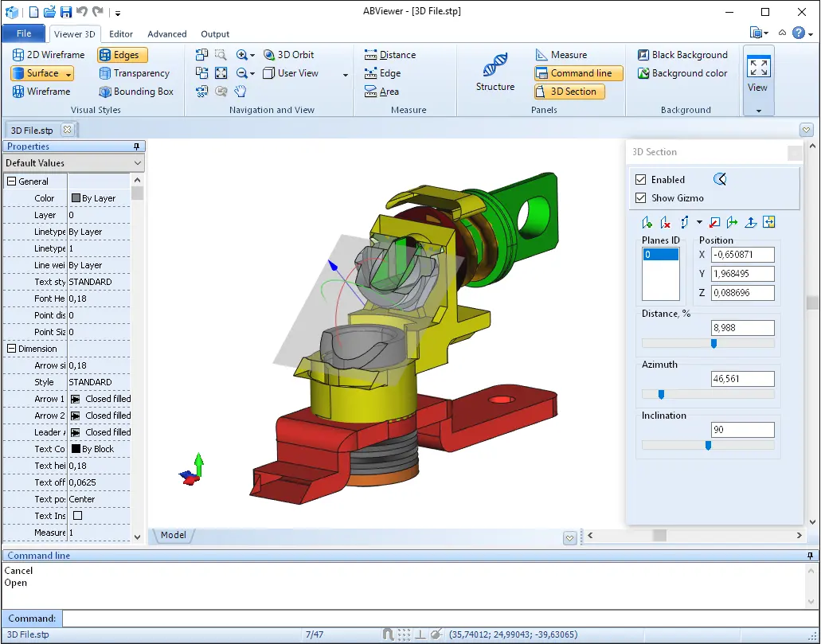Expand the View button dropdown arrow
This screenshot has height=644, width=821.
[758, 111]
